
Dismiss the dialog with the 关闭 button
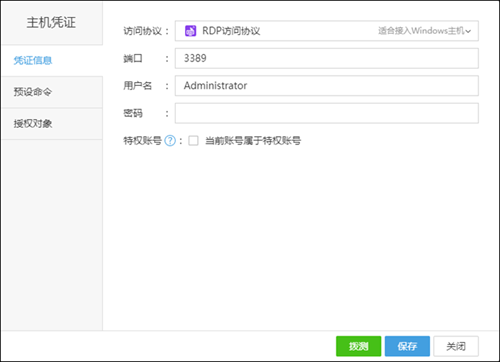[x=456, y=346]
